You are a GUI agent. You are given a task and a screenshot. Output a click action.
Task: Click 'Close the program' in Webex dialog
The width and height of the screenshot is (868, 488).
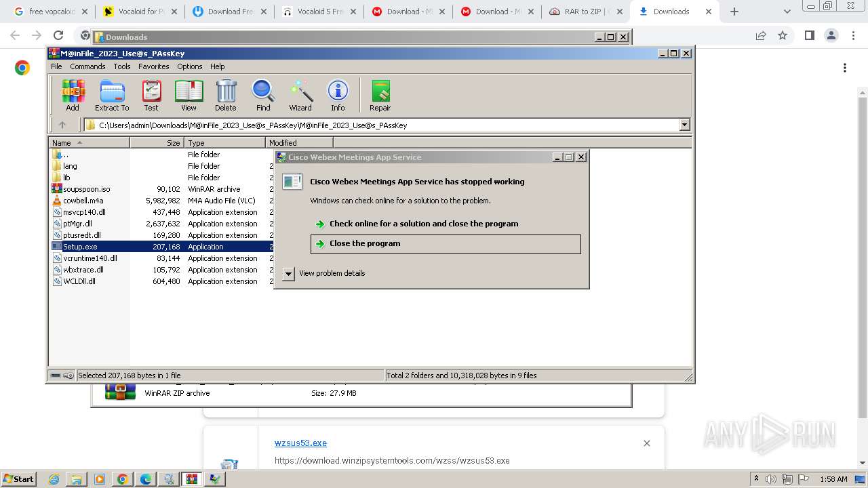point(446,244)
